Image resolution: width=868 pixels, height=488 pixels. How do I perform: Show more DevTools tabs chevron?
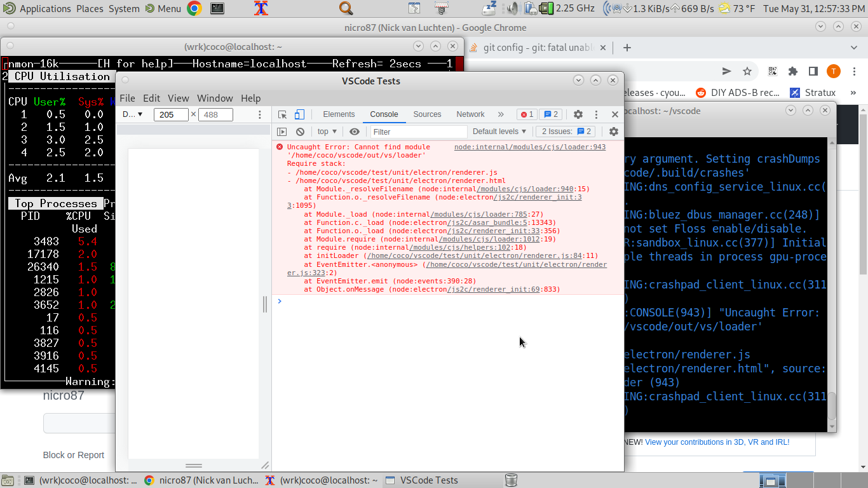click(501, 114)
